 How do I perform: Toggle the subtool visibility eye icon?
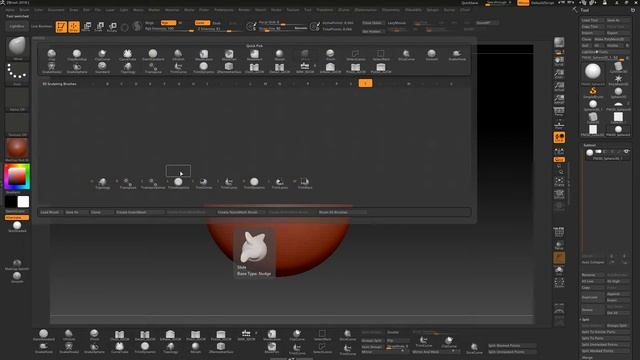point(626,152)
